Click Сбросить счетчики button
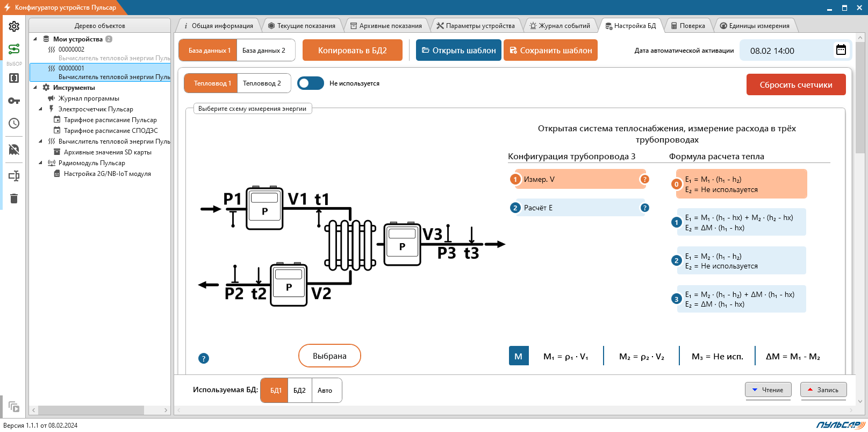The image size is (868, 432). tap(796, 84)
